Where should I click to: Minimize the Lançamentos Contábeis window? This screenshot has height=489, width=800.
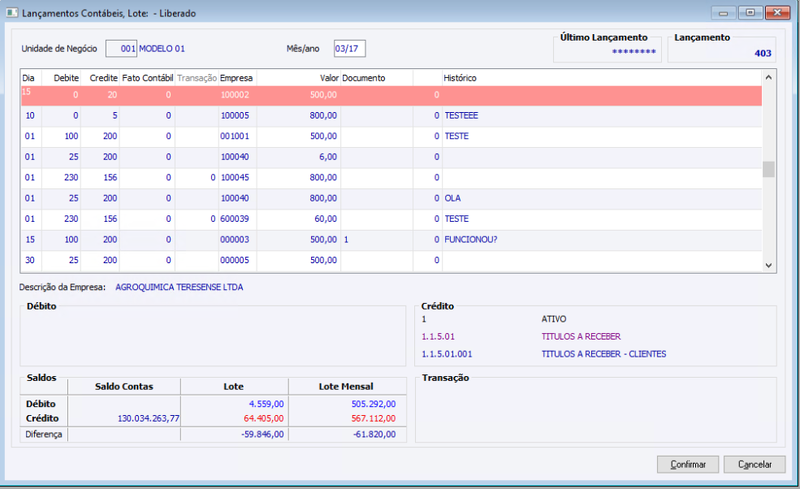point(723,13)
